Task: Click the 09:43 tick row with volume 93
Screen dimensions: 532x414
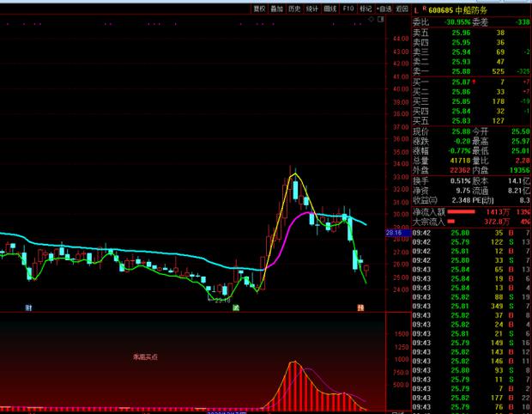Action: (x=471, y=370)
